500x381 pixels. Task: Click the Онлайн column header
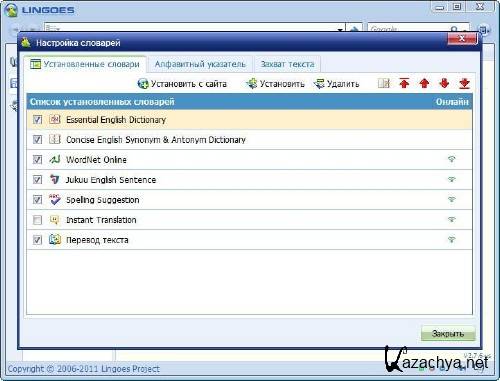pyautogui.click(x=452, y=102)
